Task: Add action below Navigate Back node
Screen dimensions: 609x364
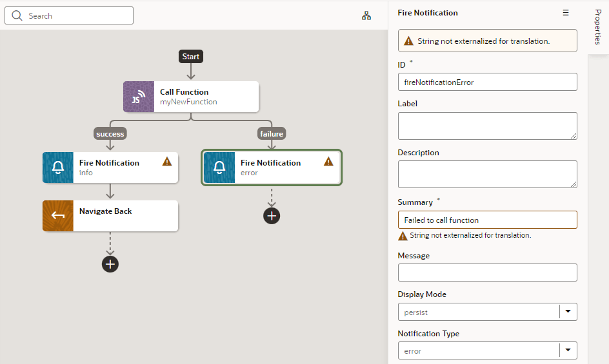Action: pos(110,264)
